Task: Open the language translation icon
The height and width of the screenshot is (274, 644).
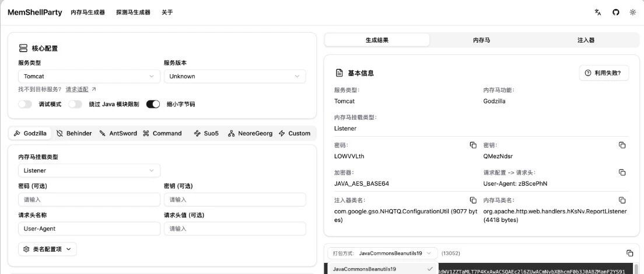Action: click(597, 12)
